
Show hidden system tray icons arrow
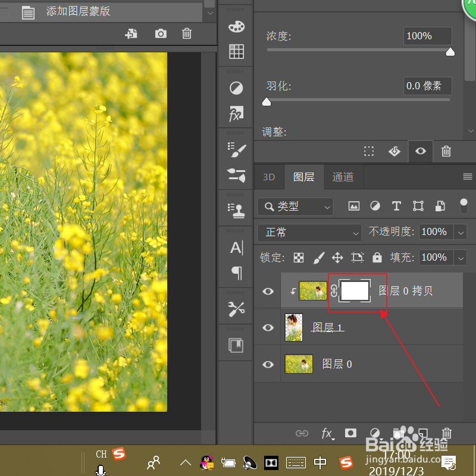point(186,463)
